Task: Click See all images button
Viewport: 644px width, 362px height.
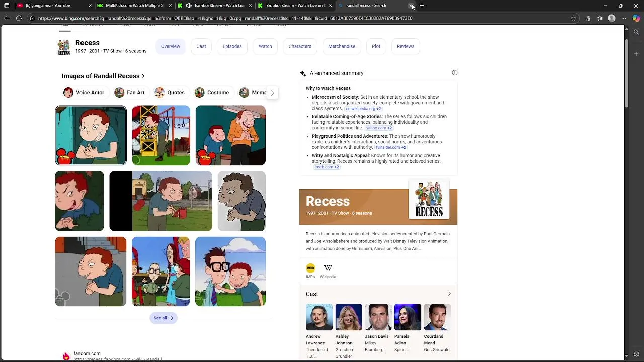Action: click(x=164, y=318)
